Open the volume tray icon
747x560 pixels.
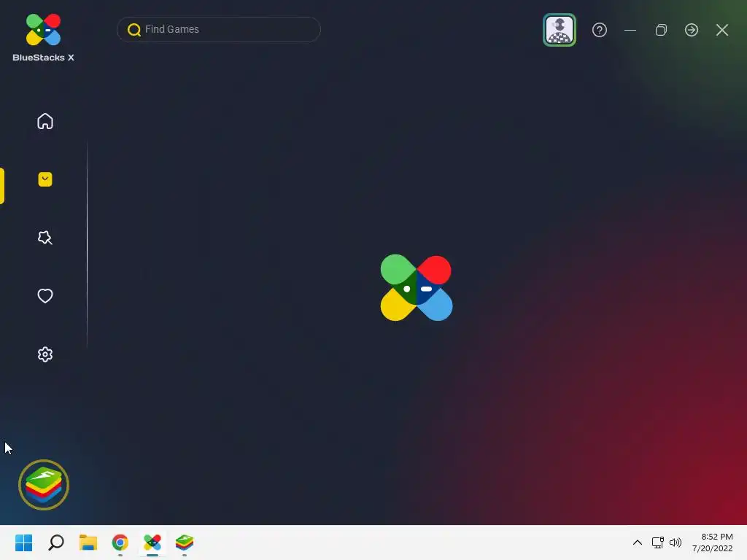click(x=676, y=542)
